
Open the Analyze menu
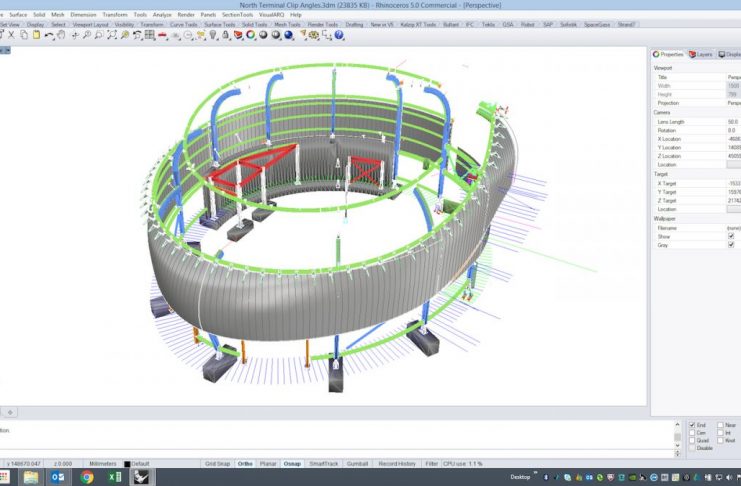pos(162,15)
